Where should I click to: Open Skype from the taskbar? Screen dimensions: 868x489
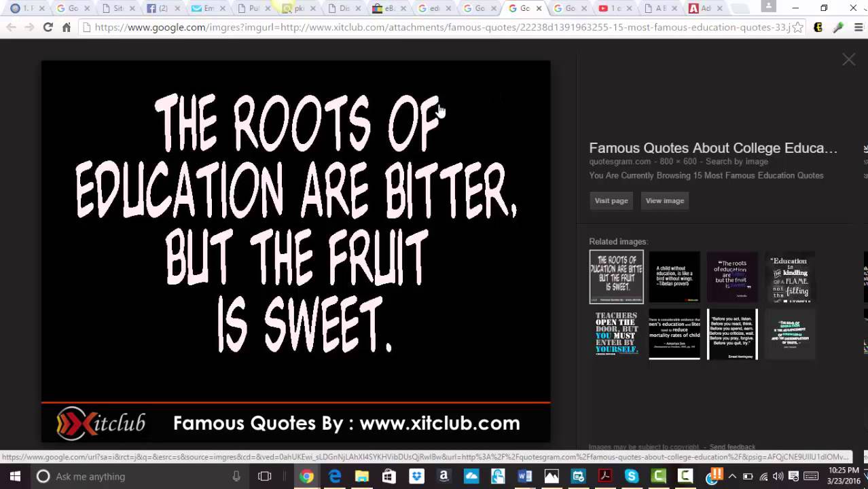pos(632,476)
